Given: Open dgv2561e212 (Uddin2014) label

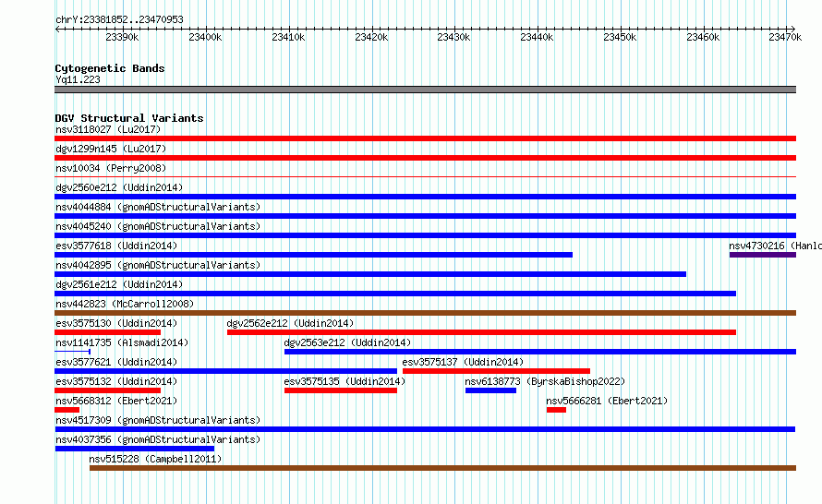Looking at the screenshot, I should [x=119, y=284].
